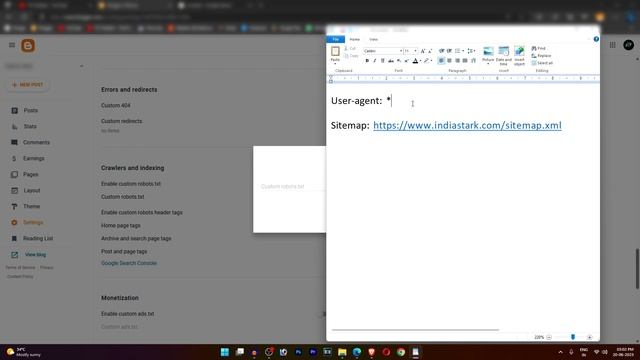Click the Paste icon in WordPad
Viewport: 640px width, 360px height.
tap(335, 51)
